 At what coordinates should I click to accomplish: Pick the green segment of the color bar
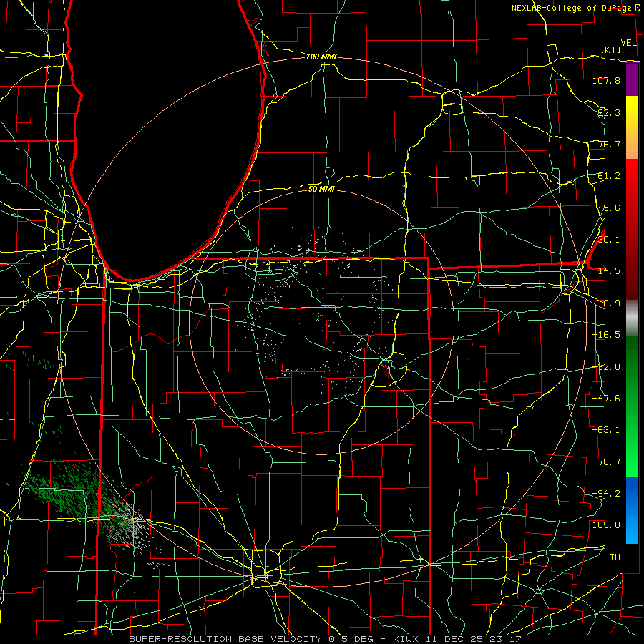[x=632, y=406]
